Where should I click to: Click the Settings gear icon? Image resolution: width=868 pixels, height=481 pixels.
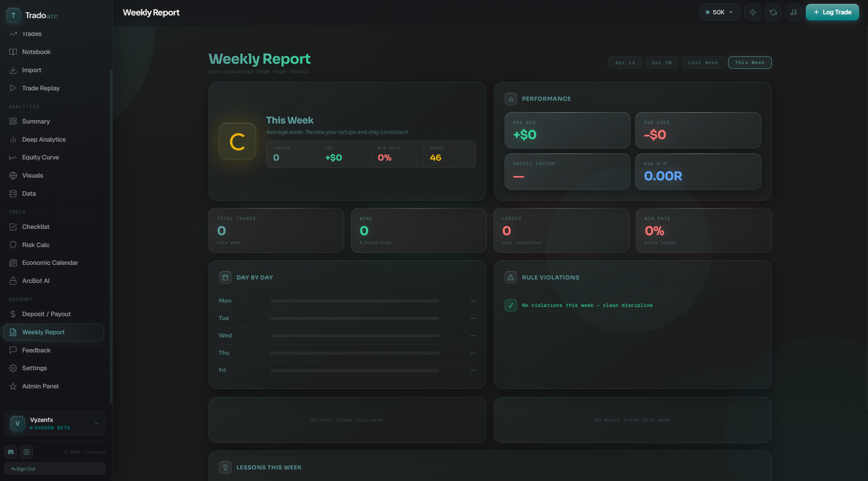point(13,368)
